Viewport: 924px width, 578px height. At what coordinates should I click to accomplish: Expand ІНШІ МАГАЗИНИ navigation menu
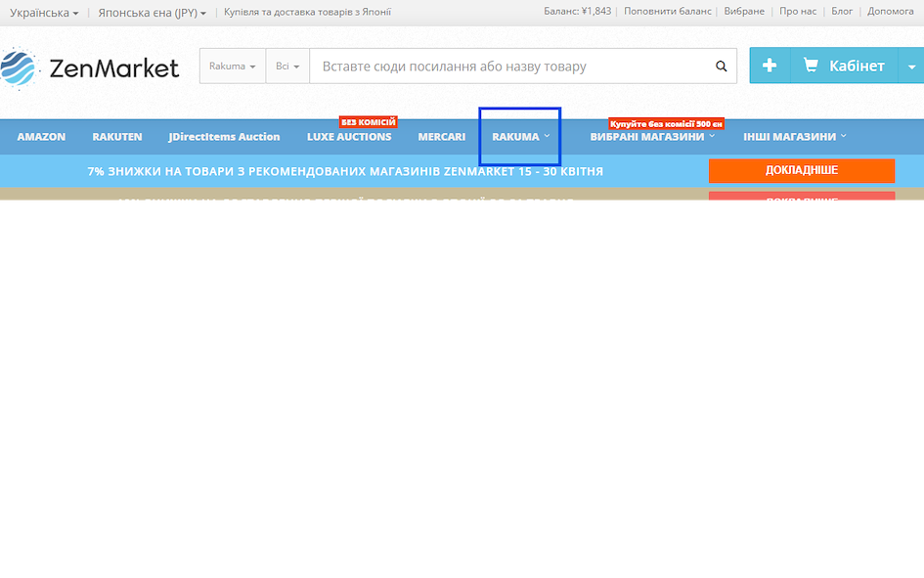794,137
